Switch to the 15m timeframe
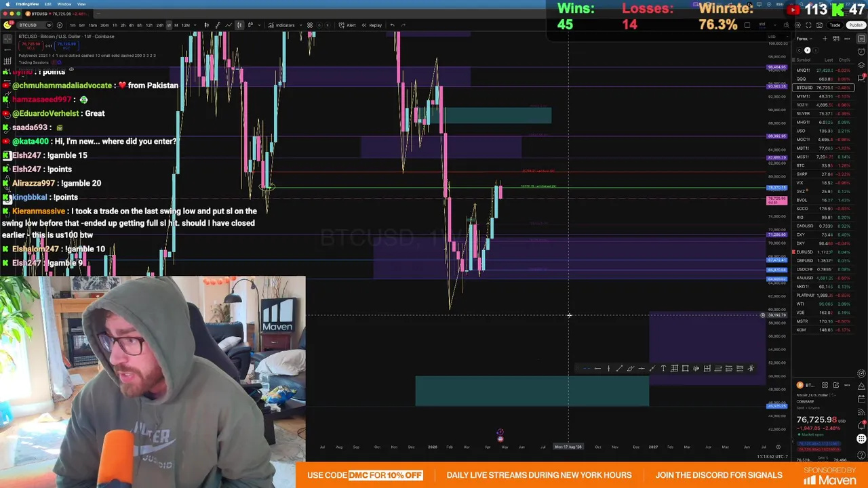This screenshot has width=868, height=488. [x=93, y=25]
